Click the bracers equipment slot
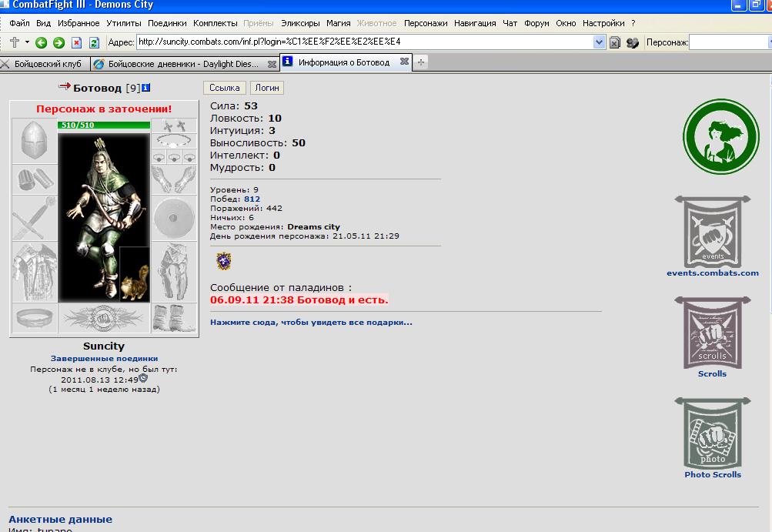This screenshot has width=772, height=532. coord(35,179)
